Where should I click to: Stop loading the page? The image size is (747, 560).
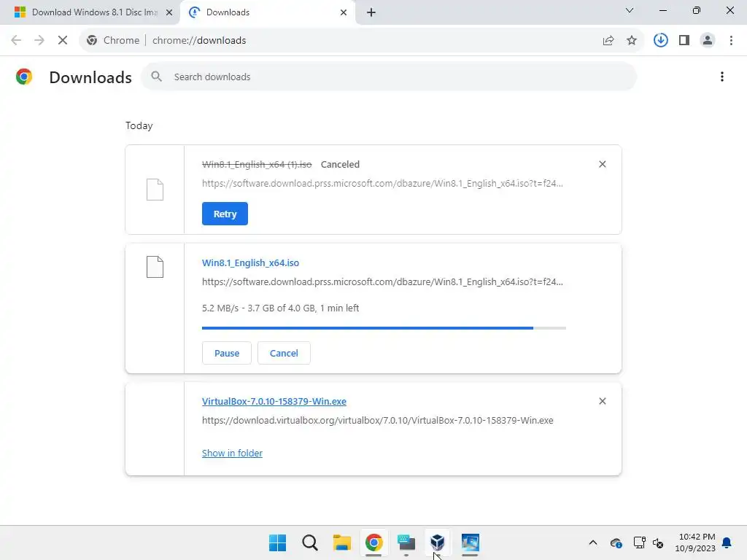pyautogui.click(x=63, y=40)
